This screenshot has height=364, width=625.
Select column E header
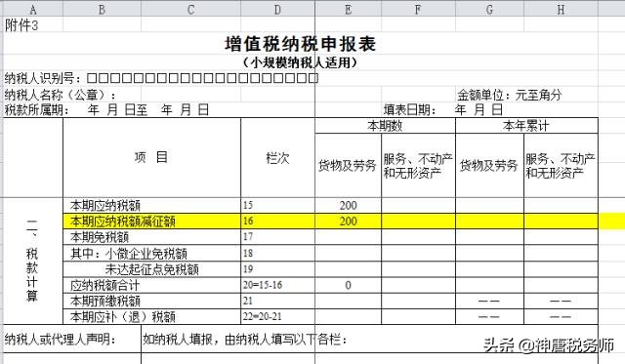point(348,9)
